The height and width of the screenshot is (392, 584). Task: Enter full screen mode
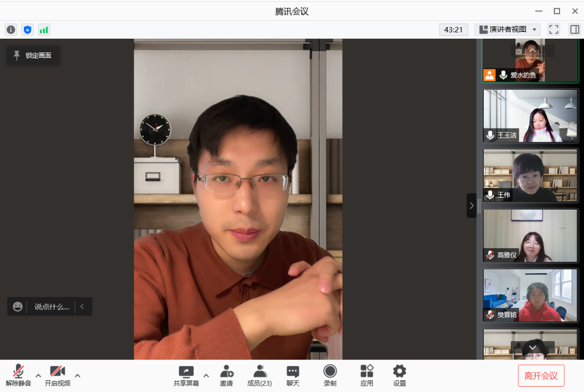point(554,30)
